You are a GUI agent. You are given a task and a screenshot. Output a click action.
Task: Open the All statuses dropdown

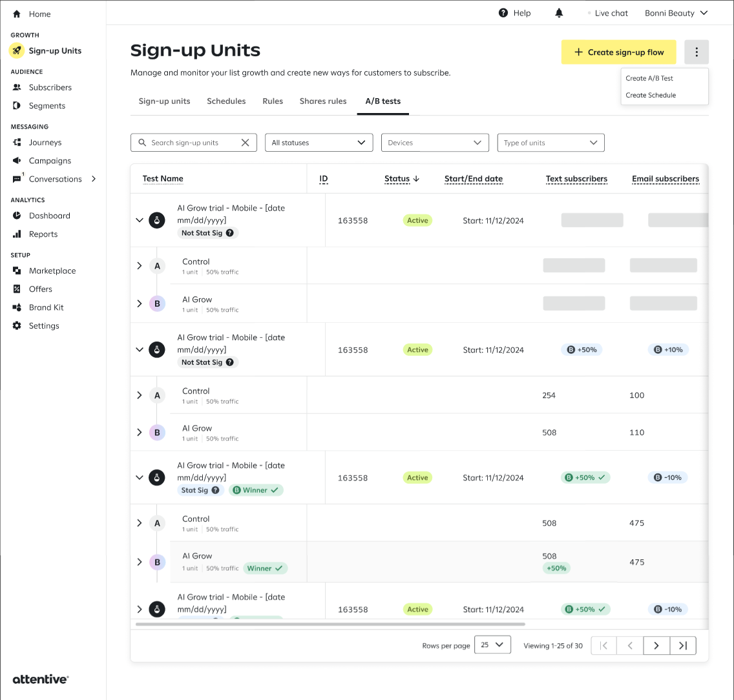point(319,143)
